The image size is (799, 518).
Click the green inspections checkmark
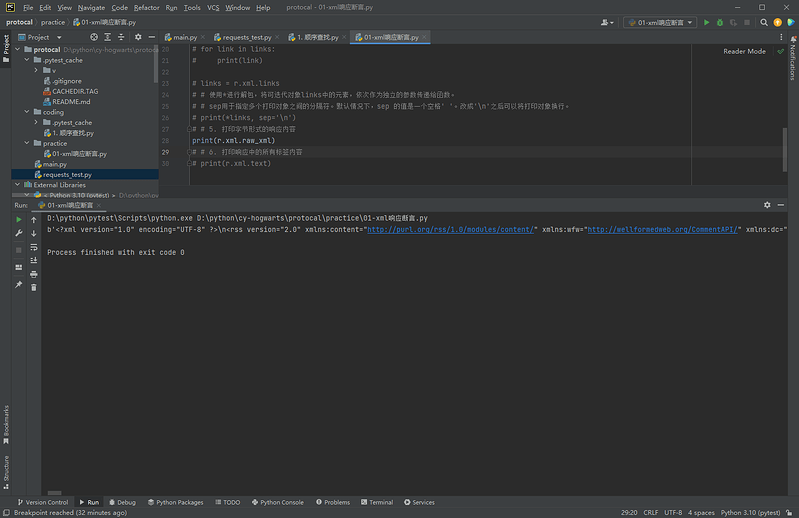[x=781, y=51]
